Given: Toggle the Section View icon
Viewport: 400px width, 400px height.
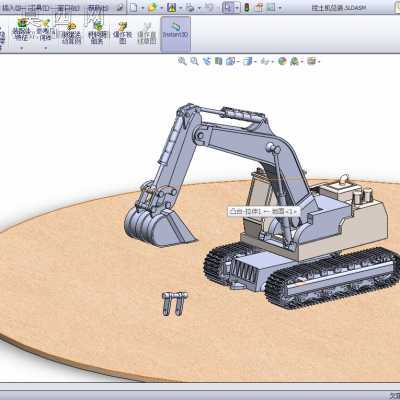Looking at the screenshot, I should tap(218, 61).
